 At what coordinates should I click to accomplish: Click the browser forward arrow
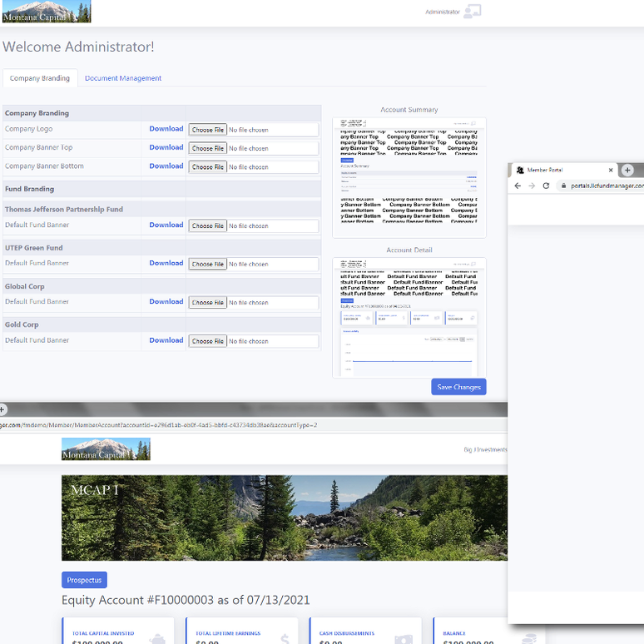[x=533, y=186]
